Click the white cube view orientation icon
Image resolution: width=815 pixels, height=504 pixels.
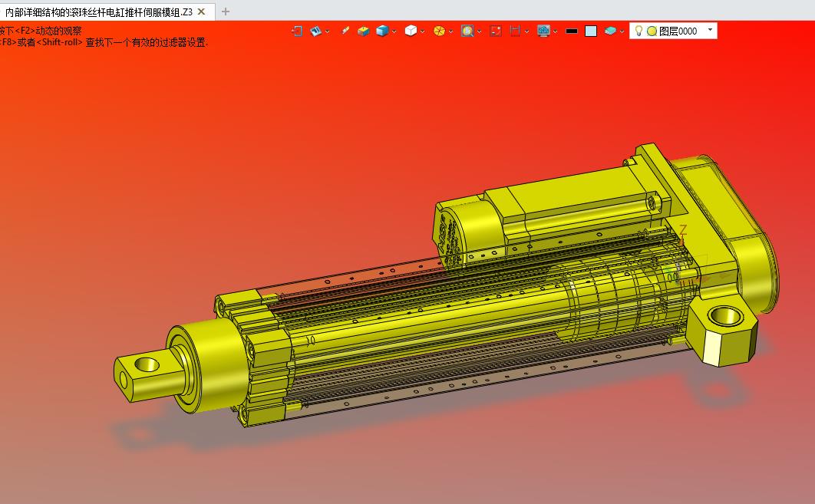[x=410, y=31]
